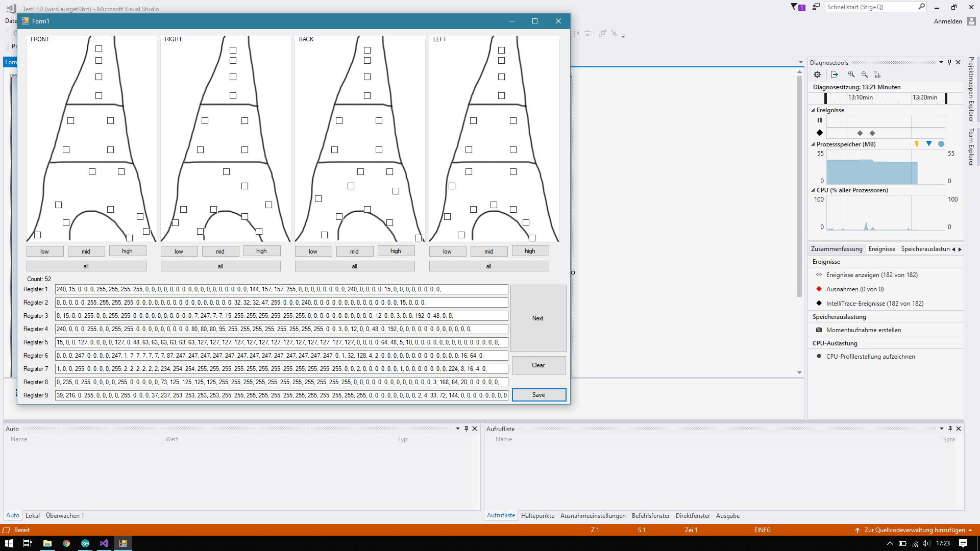Open the Windows Start menu
The height and width of the screenshot is (551, 980).
point(9,543)
